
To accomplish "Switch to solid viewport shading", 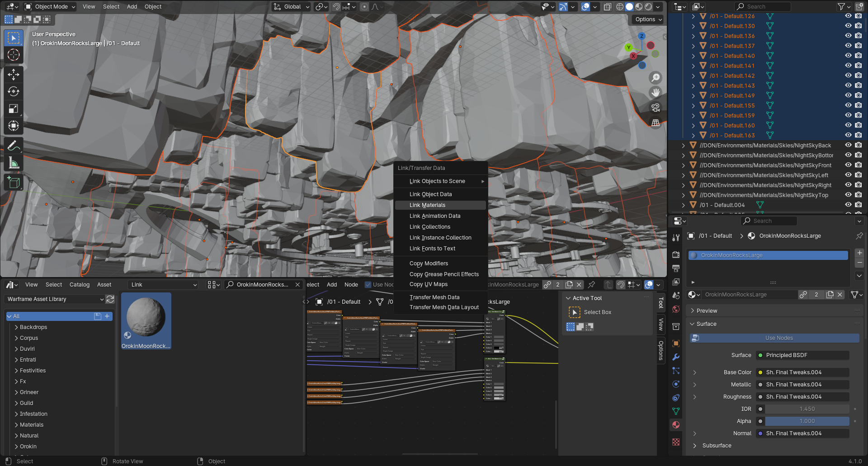I will (629, 7).
